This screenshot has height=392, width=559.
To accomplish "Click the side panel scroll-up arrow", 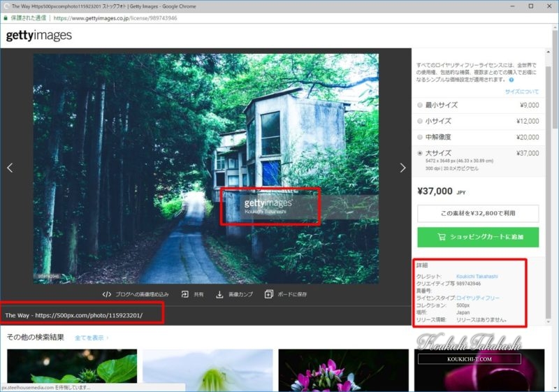I will (x=549, y=52).
